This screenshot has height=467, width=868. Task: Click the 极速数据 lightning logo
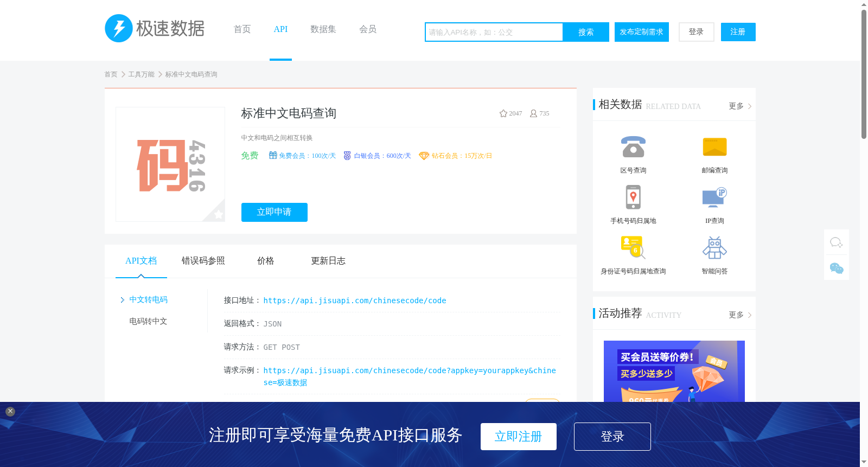[x=155, y=28]
